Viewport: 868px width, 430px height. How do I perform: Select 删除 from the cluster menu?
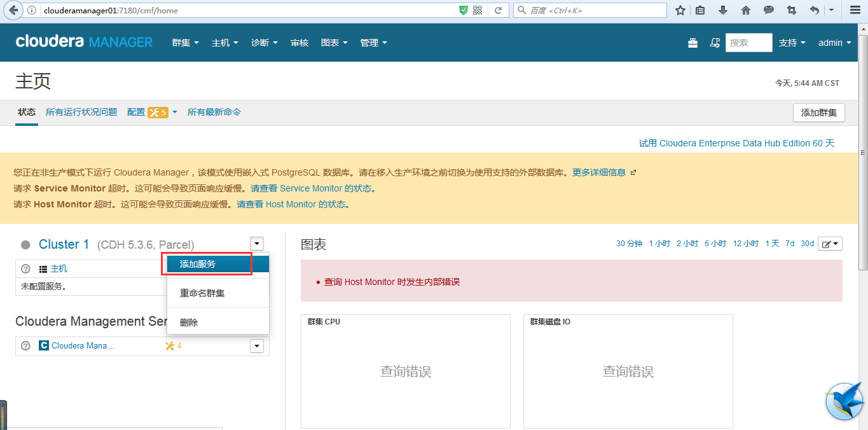(218, 322)
